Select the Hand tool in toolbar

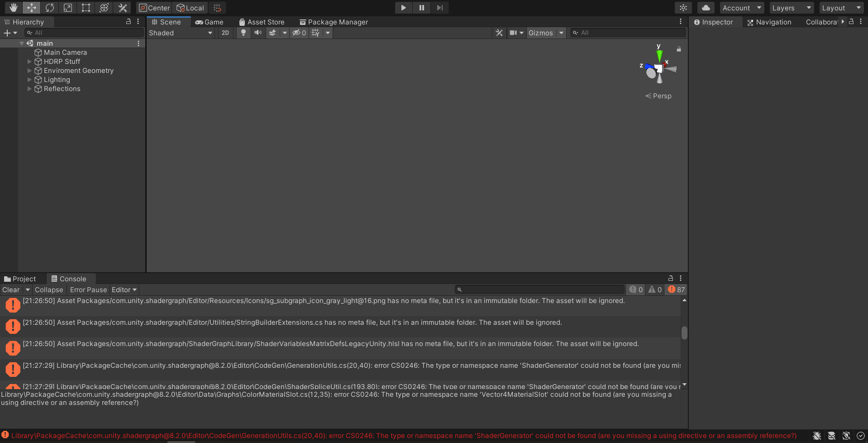point(13,8)
